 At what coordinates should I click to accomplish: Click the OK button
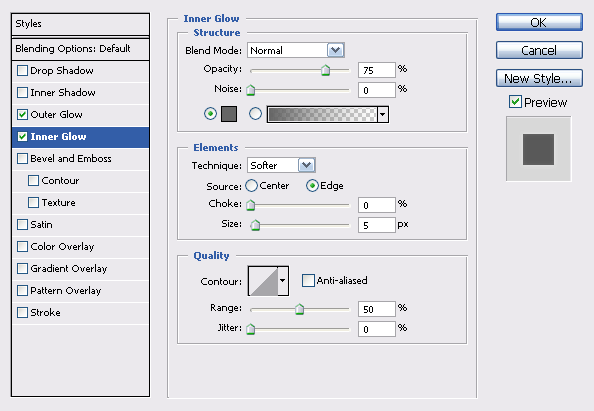point(539,22)
